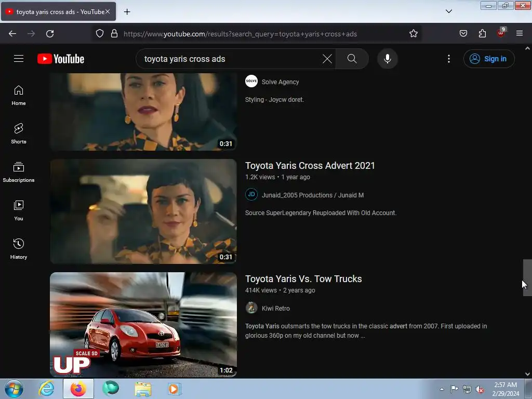Open the uBlock Origin extension icon
This screenshot has width=532, height=399.
click(x=501, y=33)
